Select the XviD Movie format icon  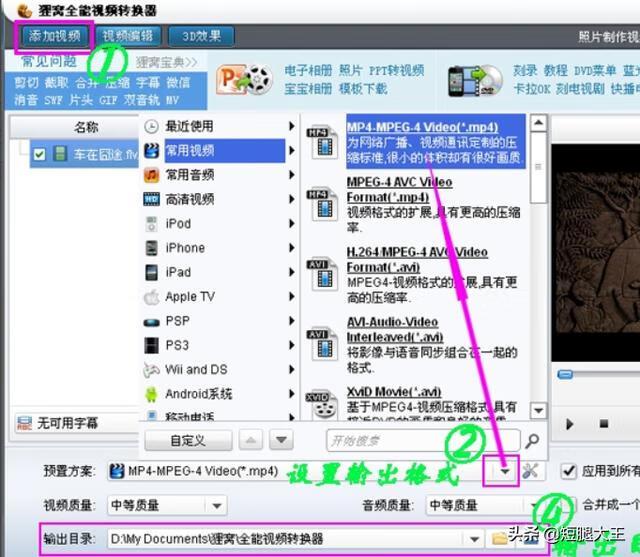pos(322,405)
